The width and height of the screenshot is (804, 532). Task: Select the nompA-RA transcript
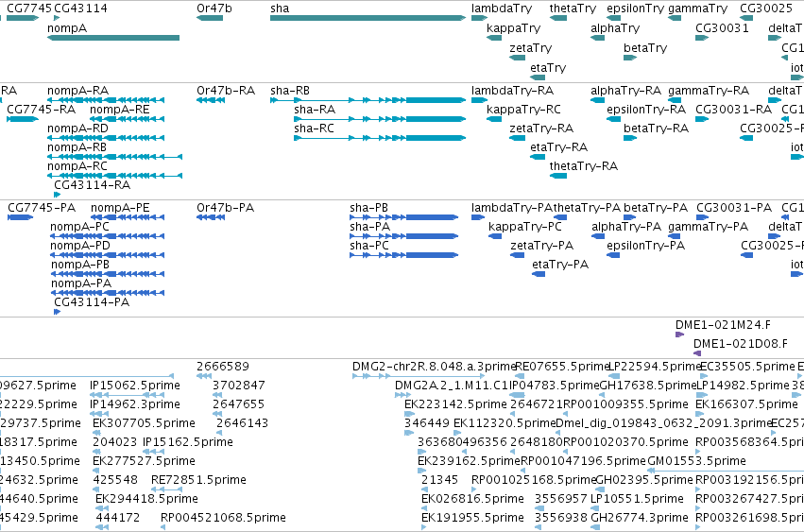106,100
